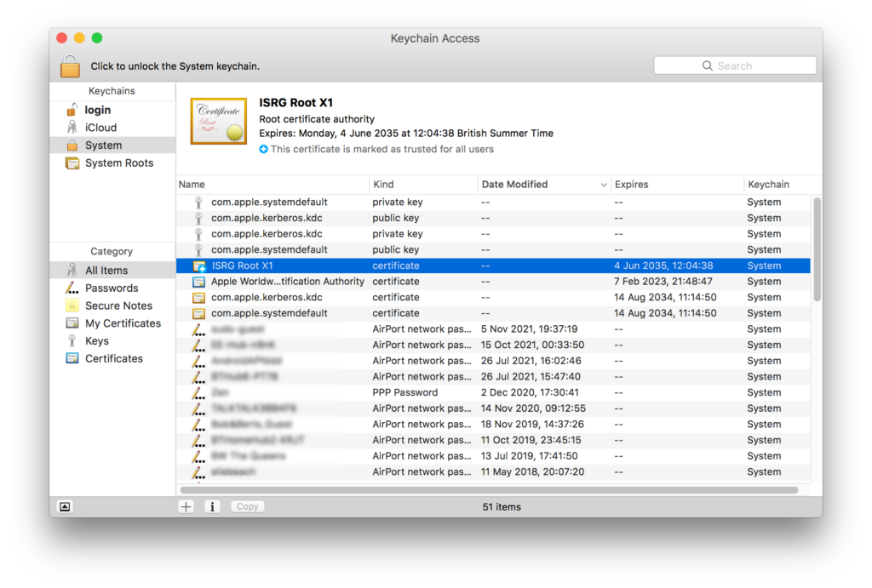Image resolution: width=872 pixels, height=588 pixels.
Task: Select com.apple.kerberos.kdc private key row
Action: [493, 234]
